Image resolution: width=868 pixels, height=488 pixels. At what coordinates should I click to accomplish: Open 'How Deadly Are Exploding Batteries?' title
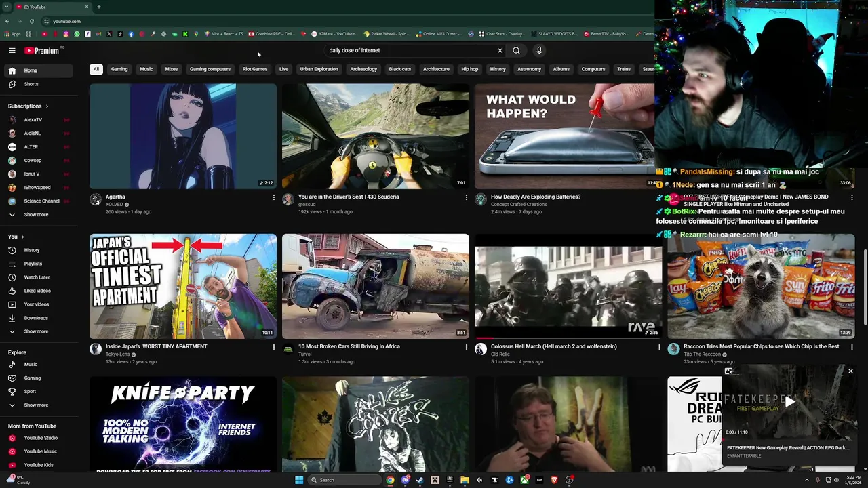[x=536, y=197]
